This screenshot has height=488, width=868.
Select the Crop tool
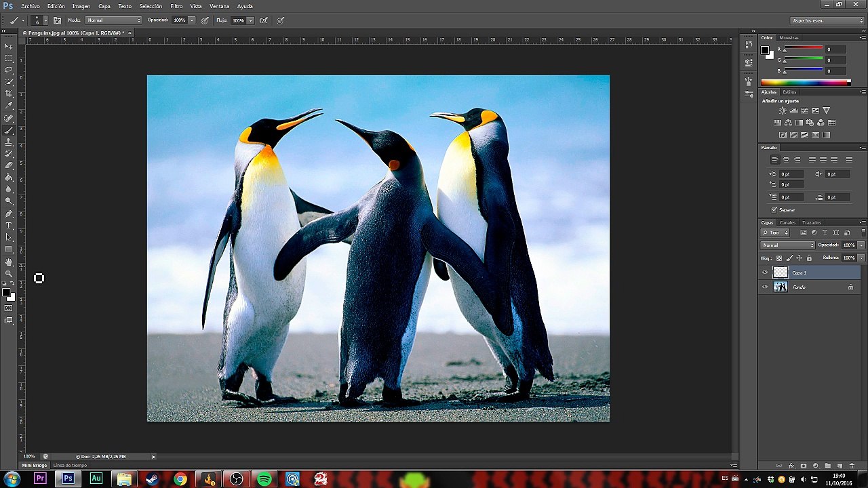(9, 94)
